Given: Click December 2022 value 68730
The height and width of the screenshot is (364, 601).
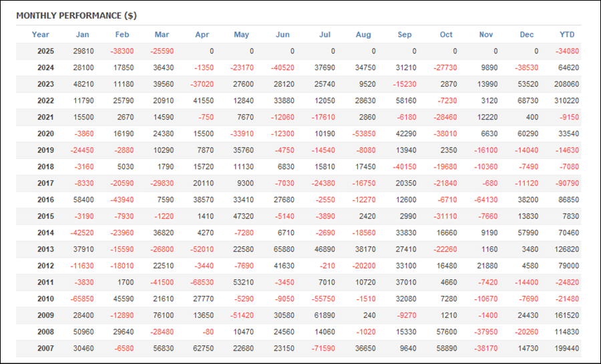Looking at the screenshot, I should 528,101.
